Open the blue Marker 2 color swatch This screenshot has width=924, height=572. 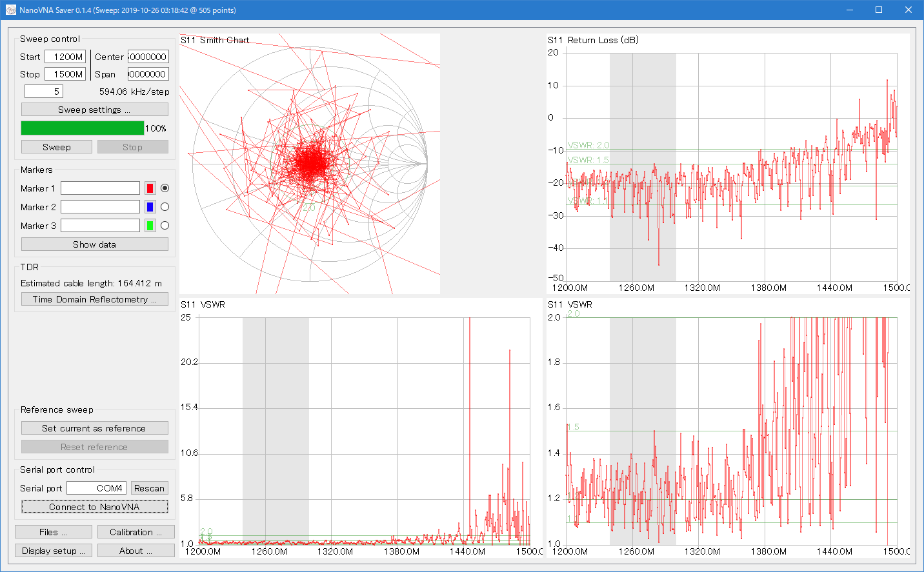tap(150, 207)
